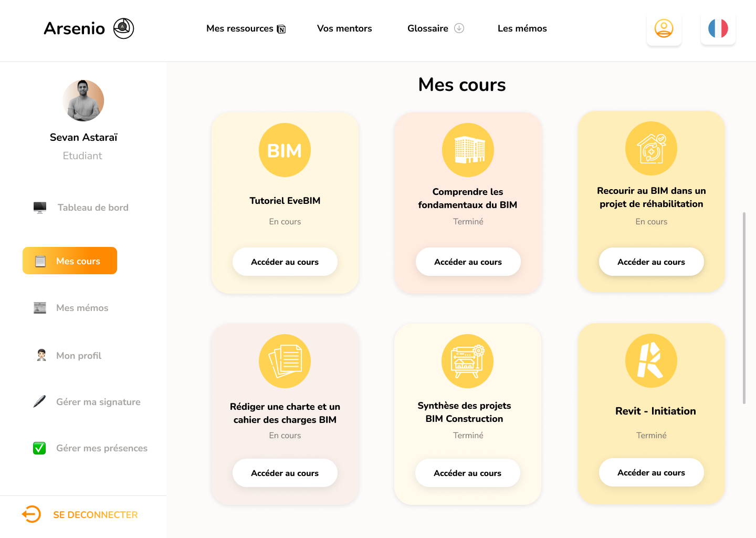Image resolution: width=756 pixels, height=538 pixels.
Task: Click the Notion icon beside Mes ressources
Action: coord(281,29)
